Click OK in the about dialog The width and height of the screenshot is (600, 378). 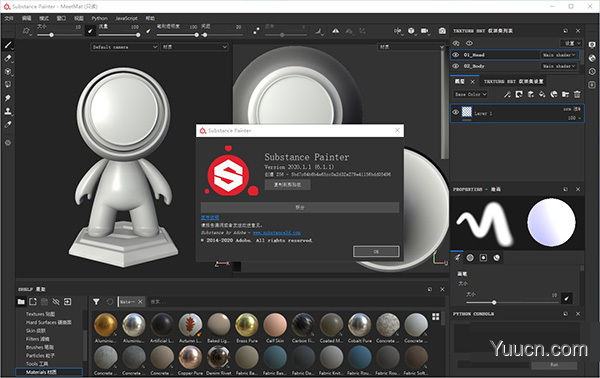pos(376,251)
